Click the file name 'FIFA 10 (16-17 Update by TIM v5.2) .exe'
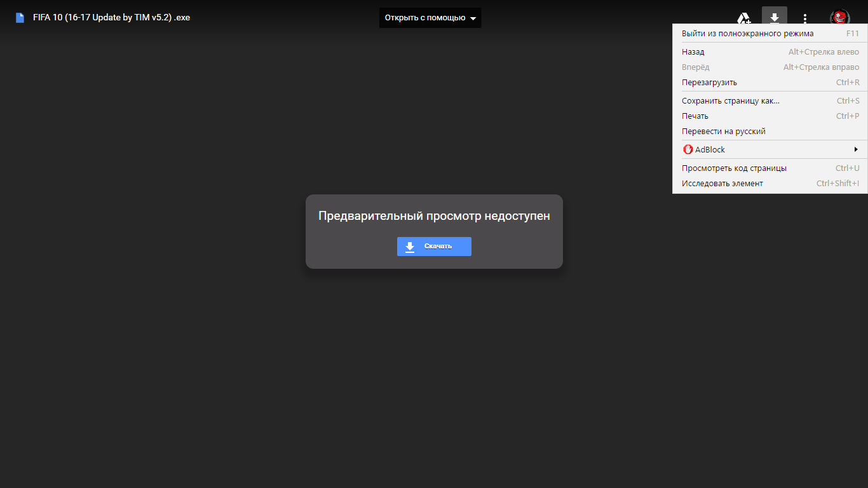The height and width of the screenshot is (488, 868). coord(111,18)
